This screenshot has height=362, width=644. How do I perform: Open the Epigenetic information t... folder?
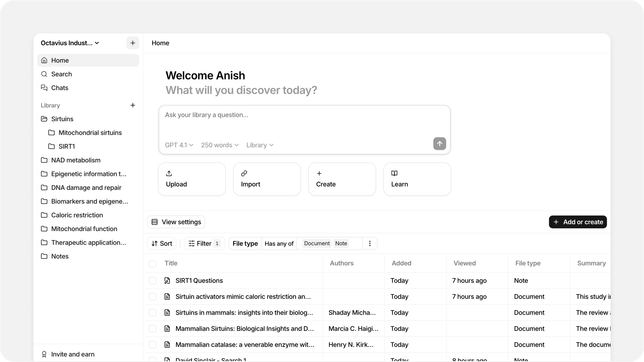pos(88,174)
